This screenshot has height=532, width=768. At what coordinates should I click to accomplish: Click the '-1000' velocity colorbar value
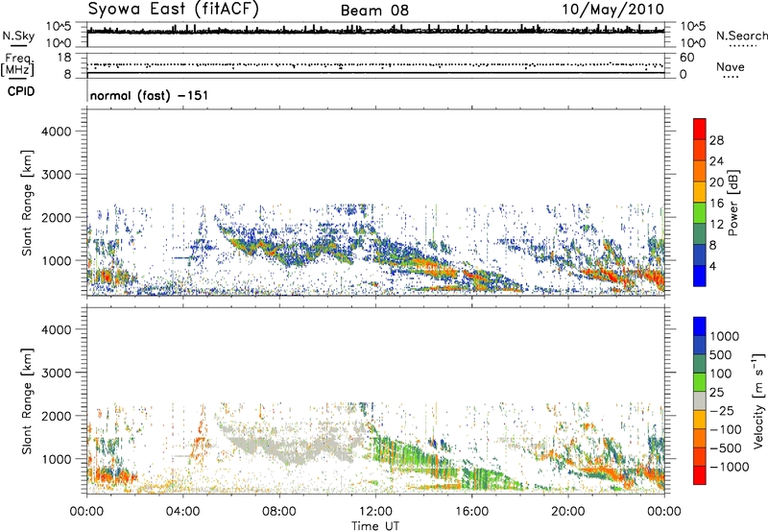coord(729,467)
